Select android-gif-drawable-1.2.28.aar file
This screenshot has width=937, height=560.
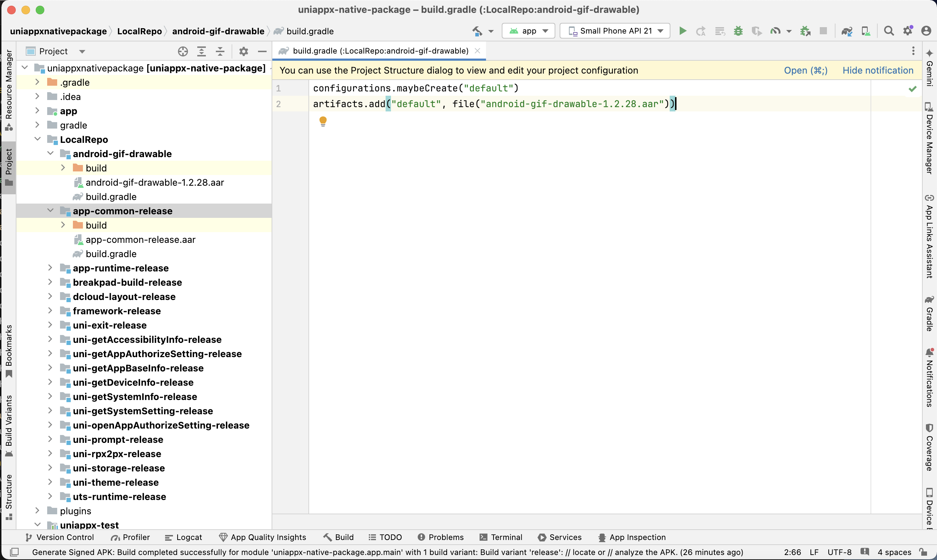coord(155,182)
